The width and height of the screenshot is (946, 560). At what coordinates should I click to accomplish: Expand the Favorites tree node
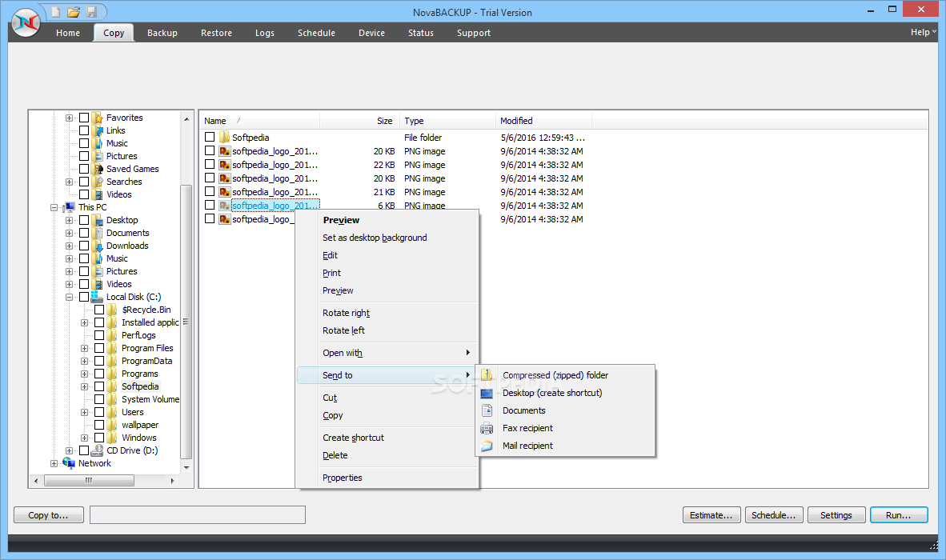point(70,118)
